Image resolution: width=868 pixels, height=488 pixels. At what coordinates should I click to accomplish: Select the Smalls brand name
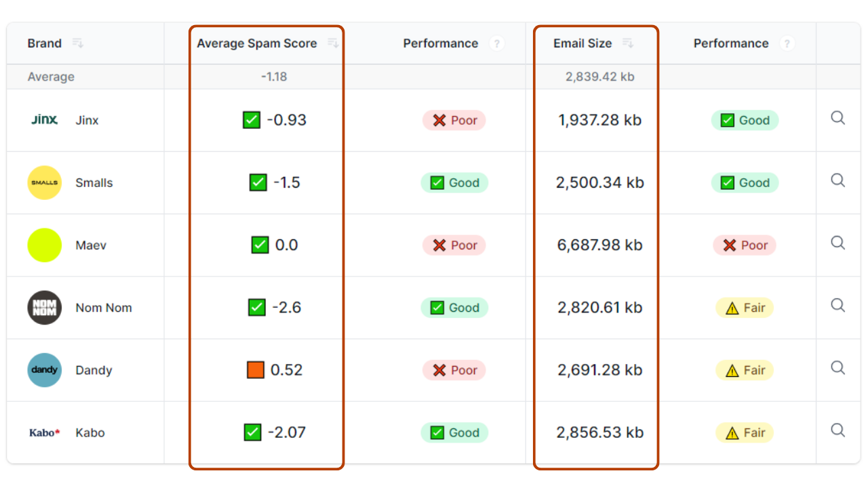(x=94, y=182)
